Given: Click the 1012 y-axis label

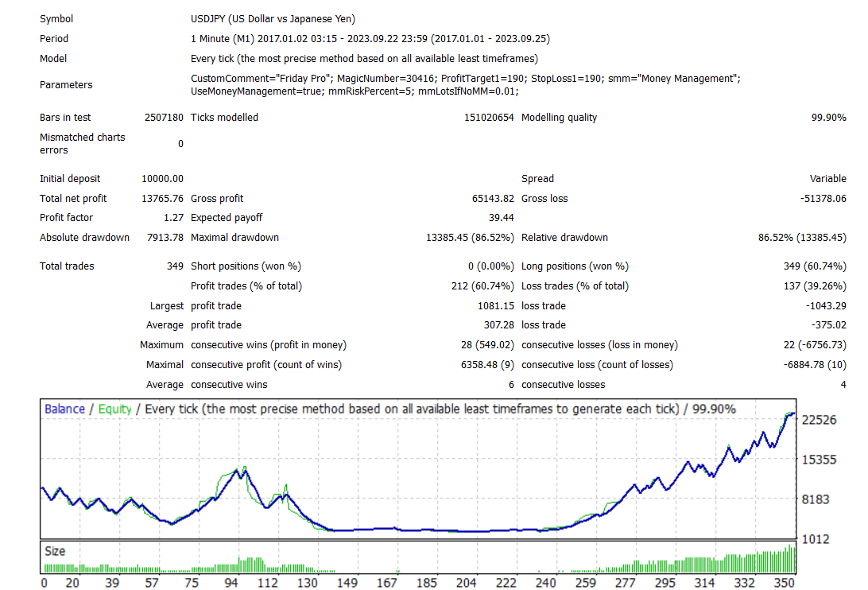Looking at the screenshot, I should tap(816, 539).
